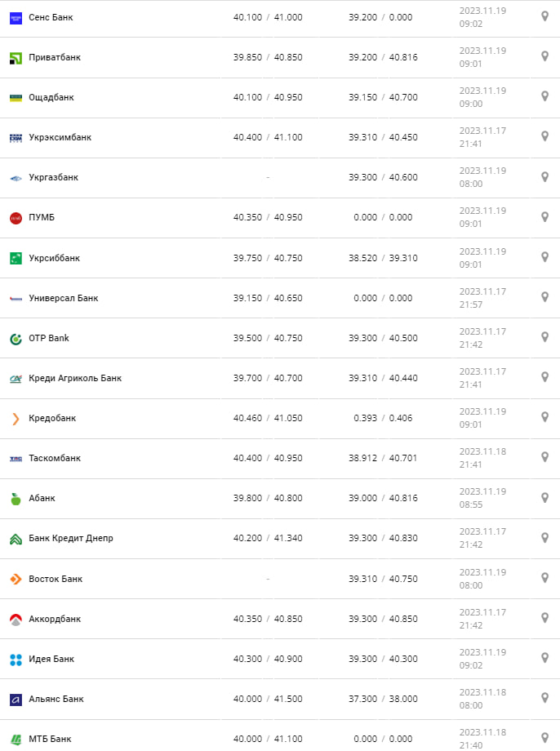Screen dimensions: 560x751
Task: Click the Восток Банк name link
Action: (x=56, y=579)
